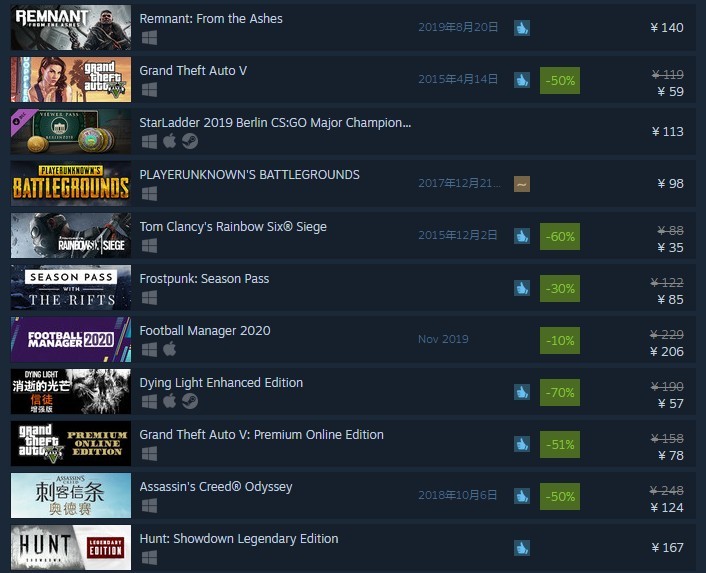This screenshot has height=573, width=706.
Task: Click the Apple icon under Football Manager 2020
Action: (169, 349)
